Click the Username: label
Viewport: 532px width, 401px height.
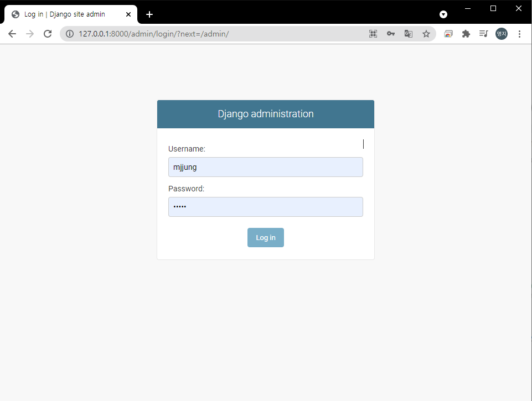click(187, 149)
